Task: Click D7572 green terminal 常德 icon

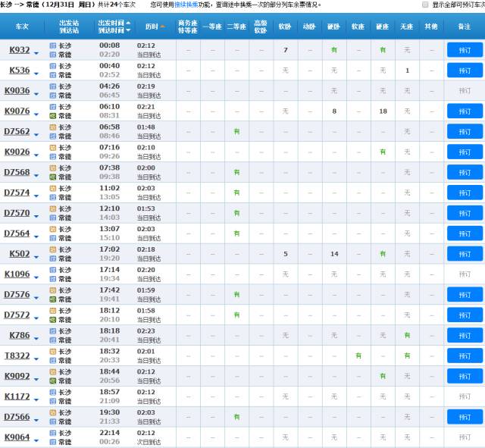Action: click(x=53, y=320)
